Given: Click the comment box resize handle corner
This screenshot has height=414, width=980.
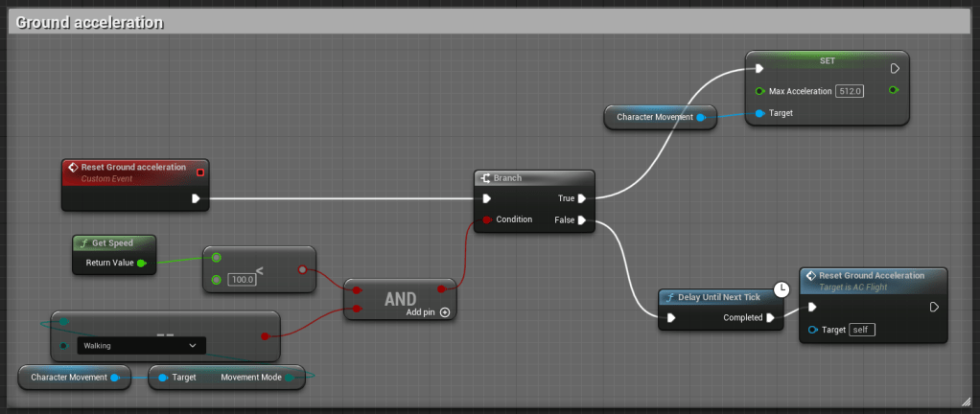Looking at the screenshot, I should pos(966,400).
